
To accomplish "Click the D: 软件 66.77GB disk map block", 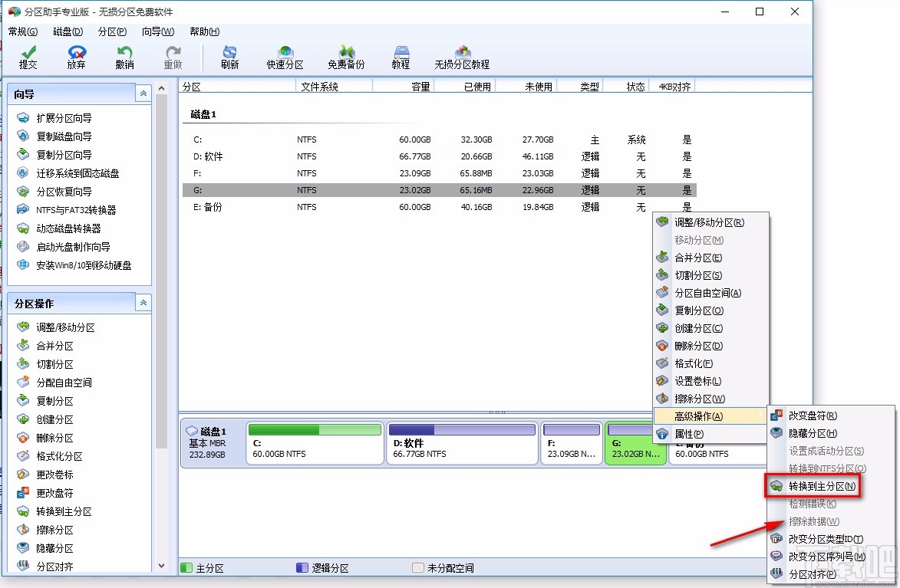I will pyautogui.click(x=462, y=443).
